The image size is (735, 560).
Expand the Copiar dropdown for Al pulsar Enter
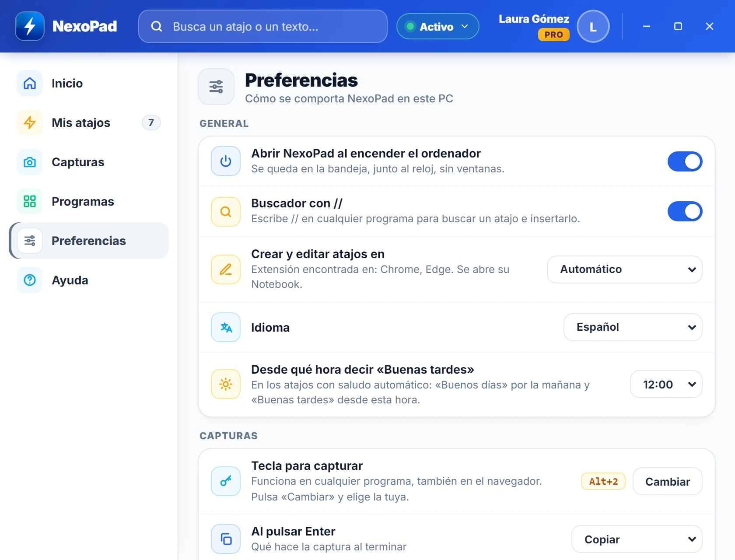tap(637, 539)
